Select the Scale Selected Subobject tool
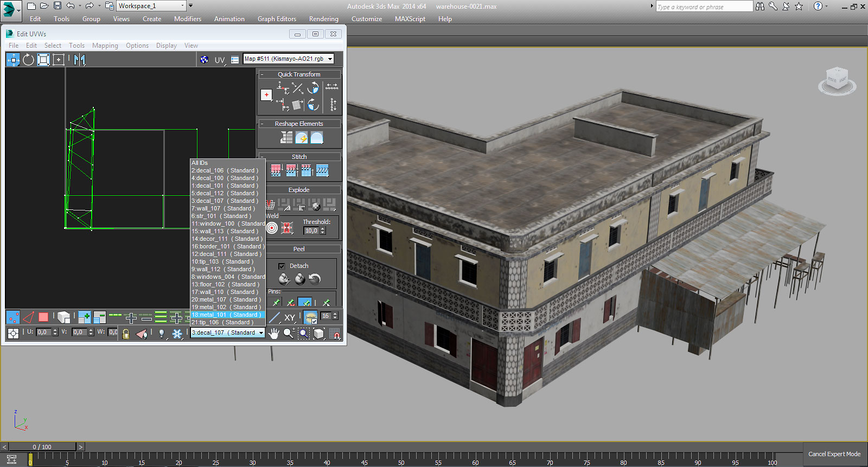868x467 pixels. 43,60
